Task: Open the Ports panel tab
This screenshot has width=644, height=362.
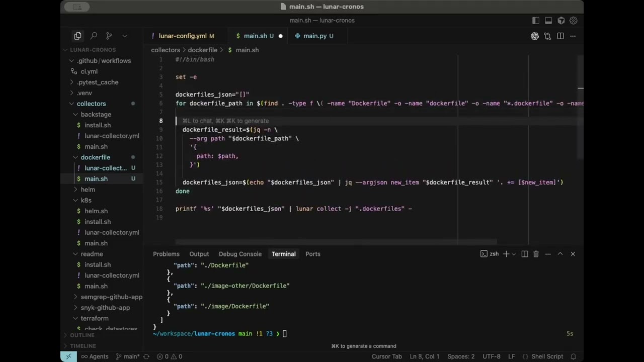Action: tap(313, 254)
